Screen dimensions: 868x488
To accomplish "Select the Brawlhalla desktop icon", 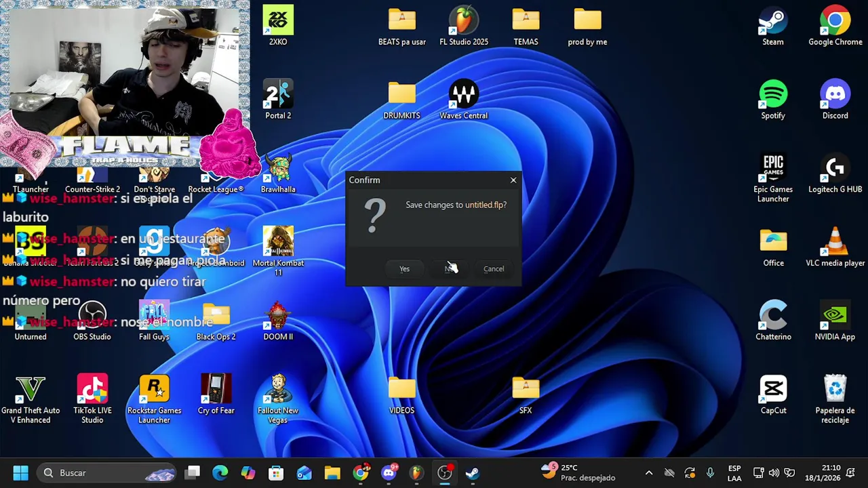I will [x=278, y=174].
